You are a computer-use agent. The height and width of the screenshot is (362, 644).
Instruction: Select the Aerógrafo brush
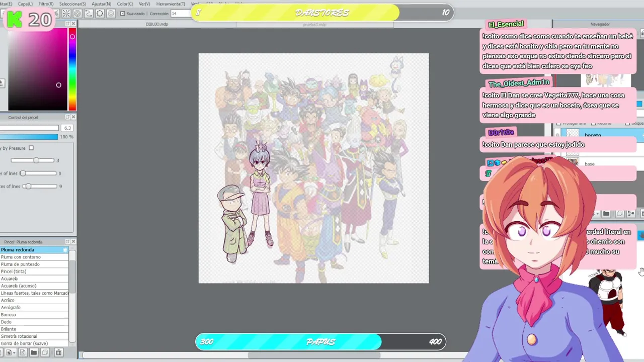coord(34,307)
